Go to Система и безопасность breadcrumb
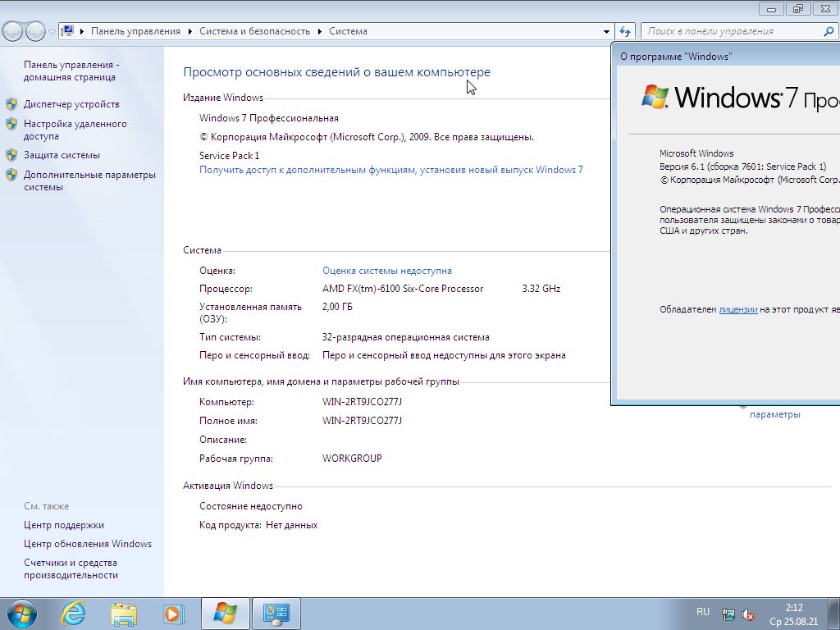840x630 pixels. (254, 31)
